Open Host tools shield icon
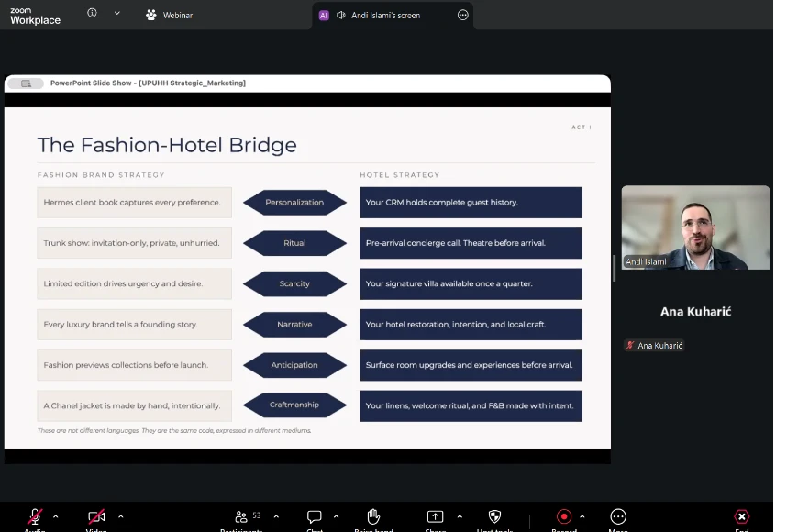The image size is (798, 532). (x=495, y=517)
